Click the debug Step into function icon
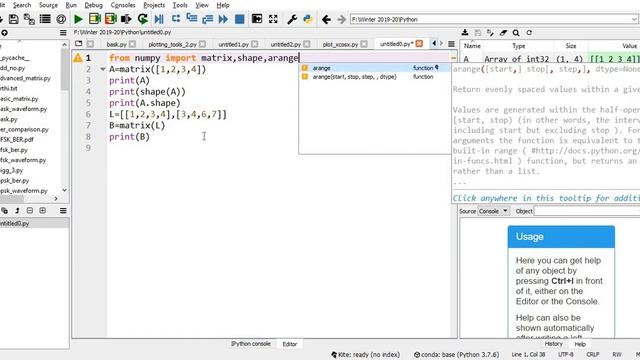 click(x=191, y=19)
